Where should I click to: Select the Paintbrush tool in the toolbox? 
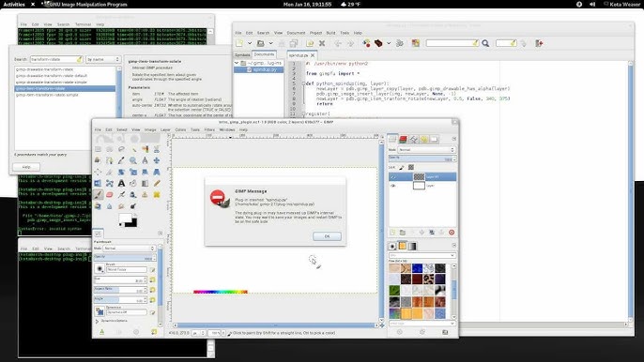pyautogui.click(x=98, y=194)
